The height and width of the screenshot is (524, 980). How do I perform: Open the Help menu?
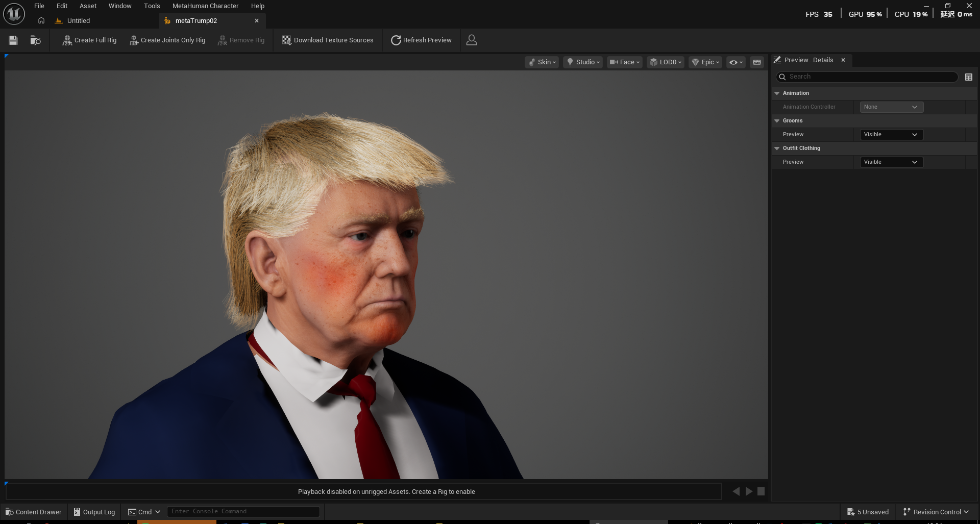coord(258,6)
